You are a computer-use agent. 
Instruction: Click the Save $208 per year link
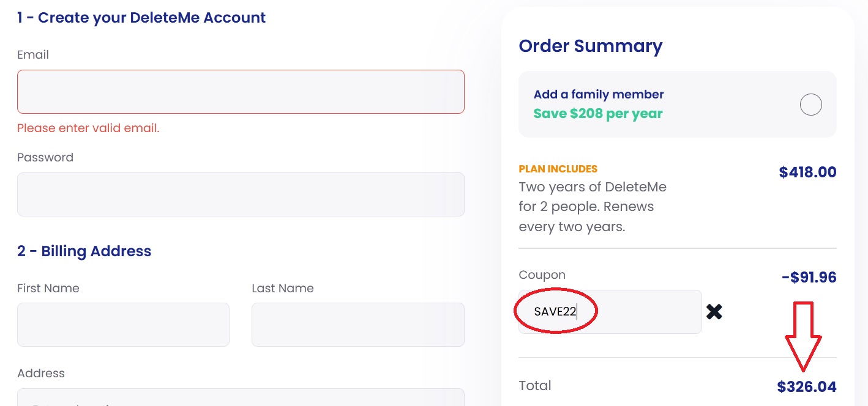(x=598, y=113)
